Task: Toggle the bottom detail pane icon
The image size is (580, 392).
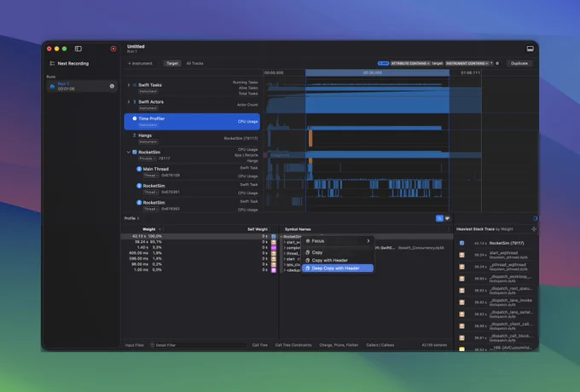Action: point(530,49)
